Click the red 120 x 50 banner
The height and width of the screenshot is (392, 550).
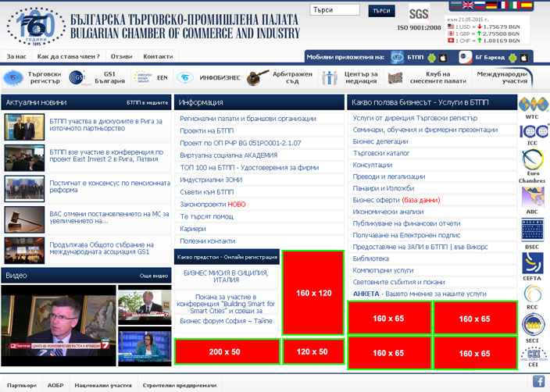tap(313, 351)
